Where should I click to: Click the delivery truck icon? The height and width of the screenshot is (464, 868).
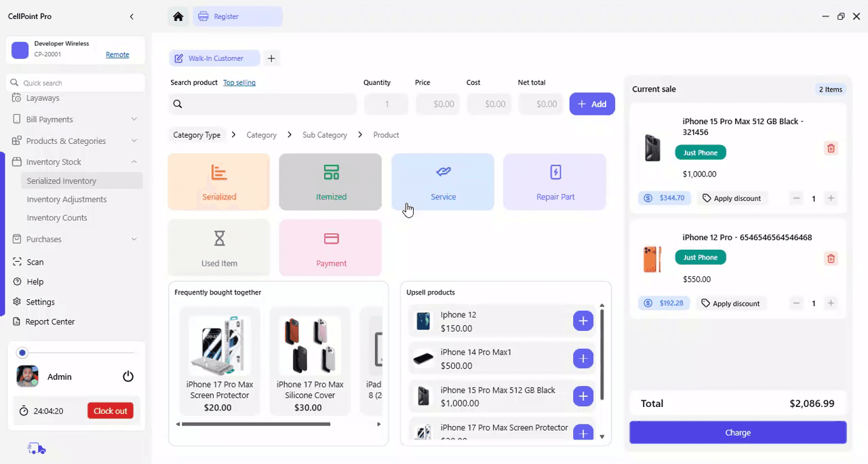click(37, 448)
